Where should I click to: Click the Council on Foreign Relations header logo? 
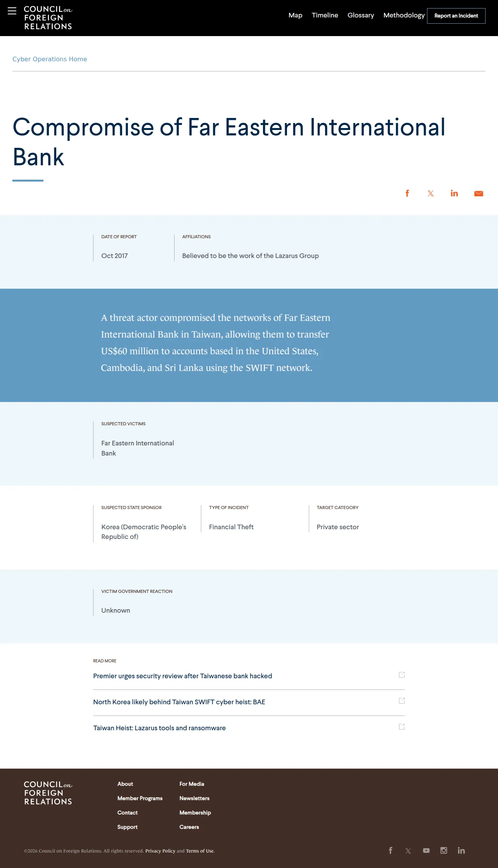[x=48, y=18]
